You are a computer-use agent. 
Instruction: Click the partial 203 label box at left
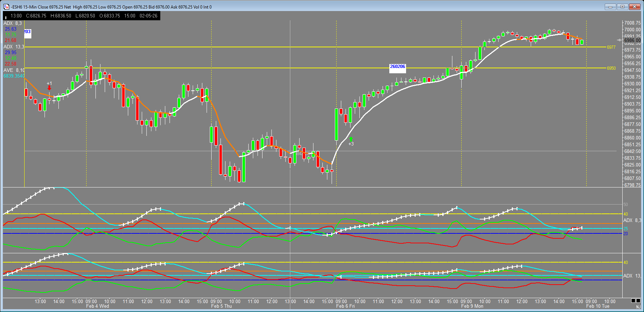point(27,32)
